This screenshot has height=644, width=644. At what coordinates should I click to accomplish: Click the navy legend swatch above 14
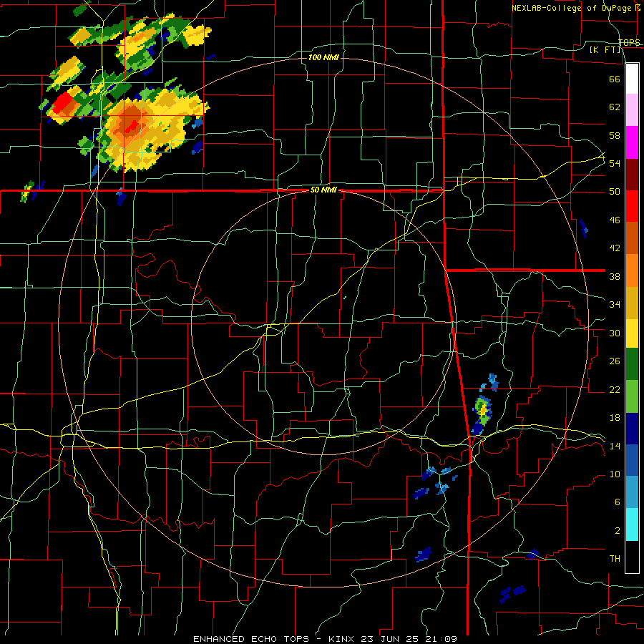tap(632, 429)
